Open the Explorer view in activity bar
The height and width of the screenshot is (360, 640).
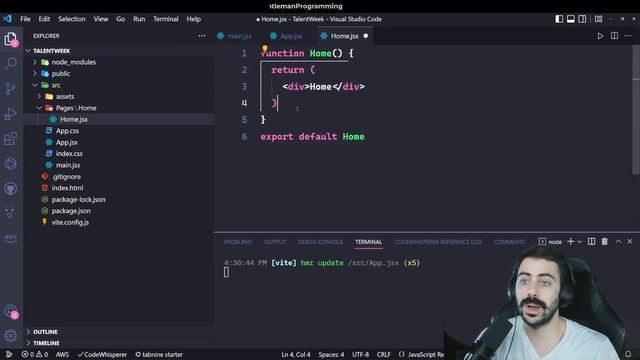tap(11, 39)
